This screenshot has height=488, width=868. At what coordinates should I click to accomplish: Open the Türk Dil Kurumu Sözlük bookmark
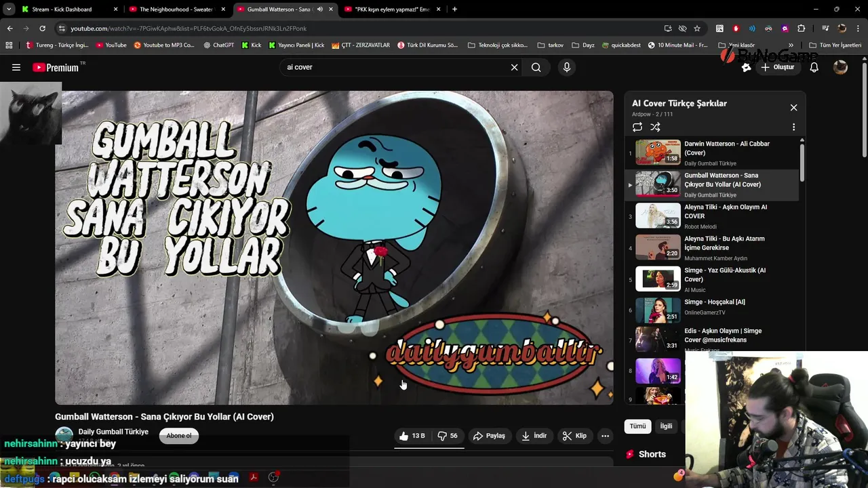pyautogui.click(x=428, y=45)
